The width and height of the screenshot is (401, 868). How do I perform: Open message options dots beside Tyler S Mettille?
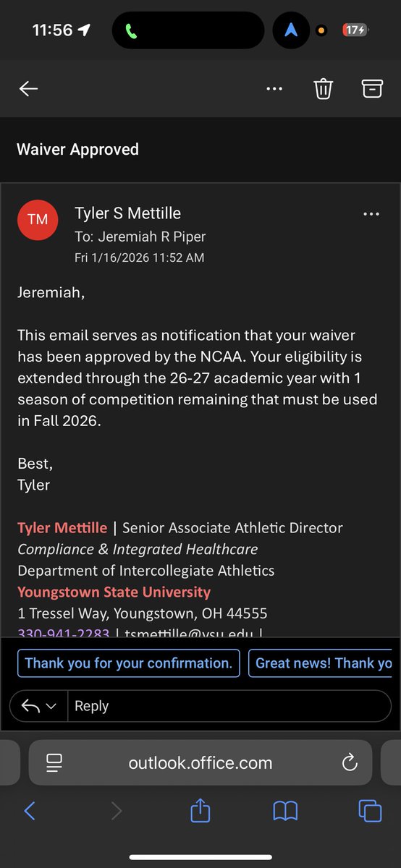pyautogui.click(x=371, y=214)
